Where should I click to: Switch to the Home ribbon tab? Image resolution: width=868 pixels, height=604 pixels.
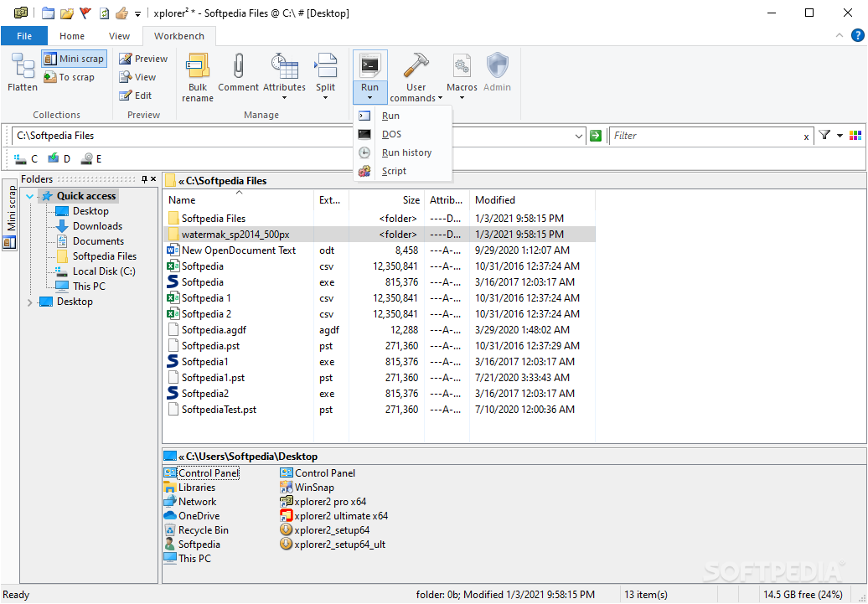pyautogui.click(x=72, y=36)
